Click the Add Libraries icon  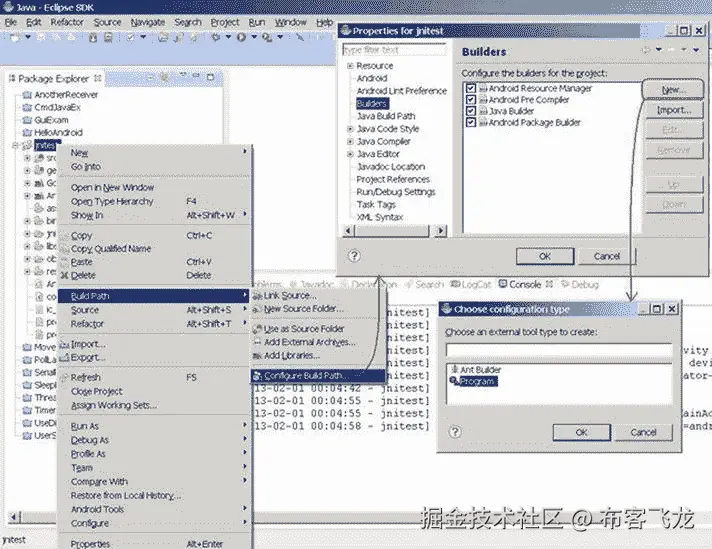pos(257,356)
